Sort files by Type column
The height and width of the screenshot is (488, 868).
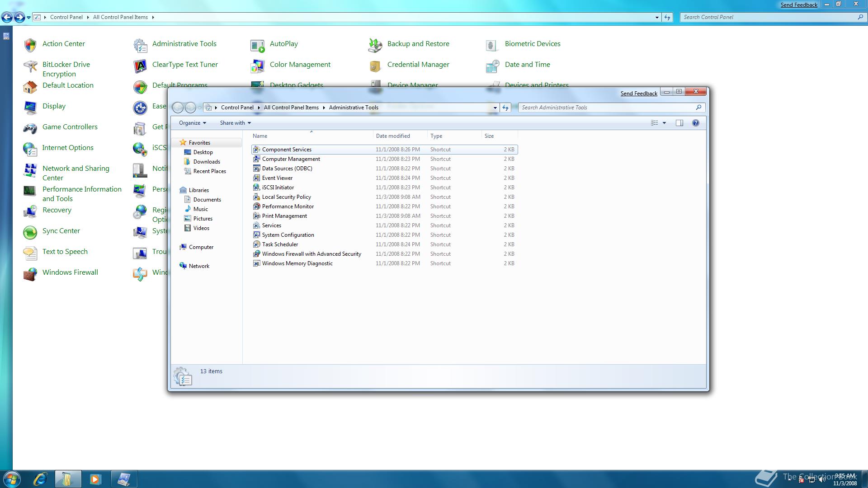454,136
